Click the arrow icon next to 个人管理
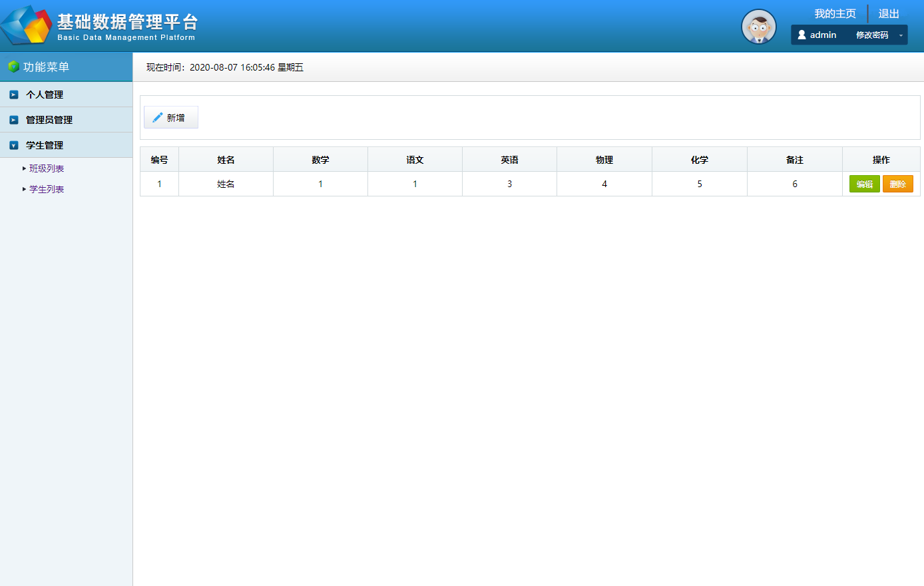The width and height of the screenshot is (924, 586). (13, 94)
